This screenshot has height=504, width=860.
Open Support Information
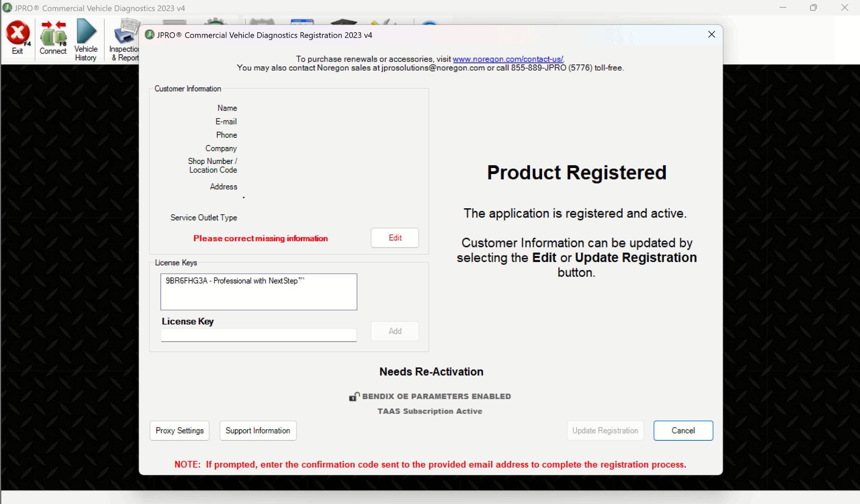coord(258,431)
